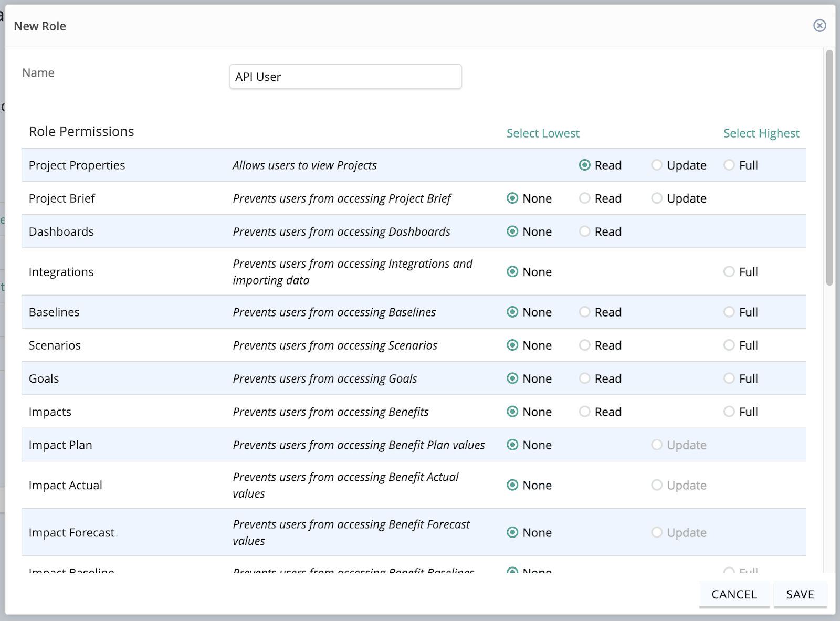Save the new API User role
Image resolution: width=840 pixels, height=621 pixels.
[x=800, y=594]
